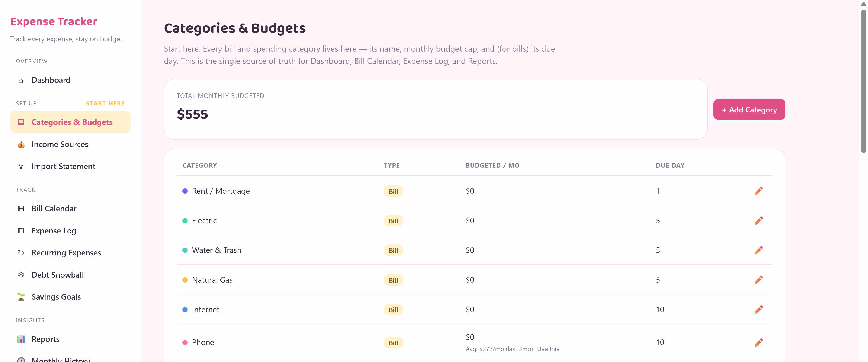Click the Reports bar chart icon

[21, 339]
